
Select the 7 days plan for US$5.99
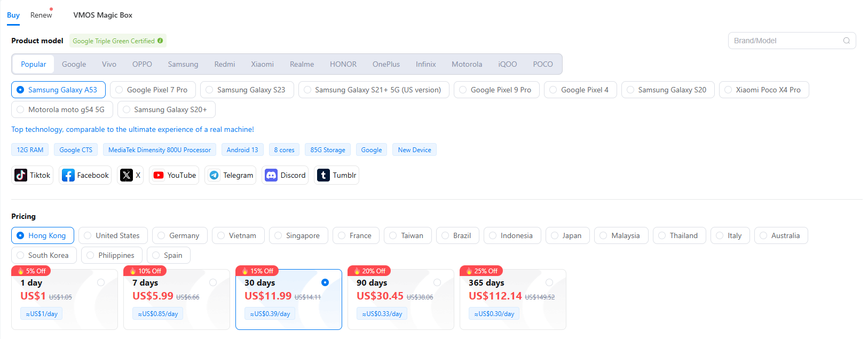point(177,299)
